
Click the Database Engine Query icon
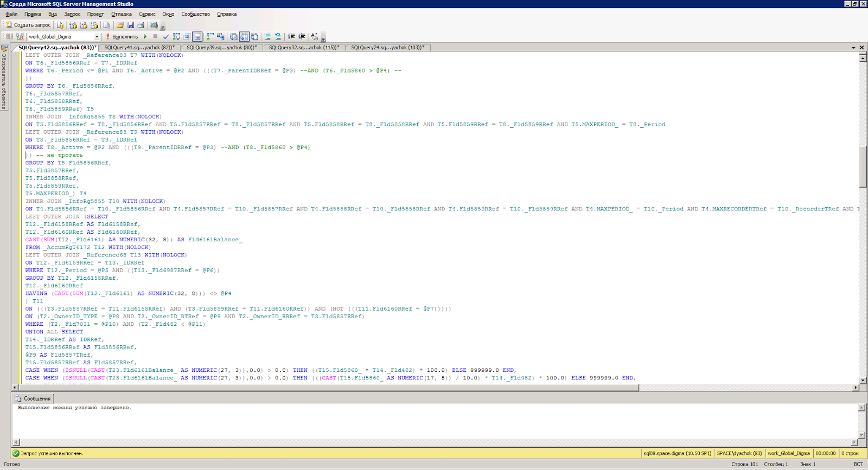pyautogui.click(x=60, y=25)
